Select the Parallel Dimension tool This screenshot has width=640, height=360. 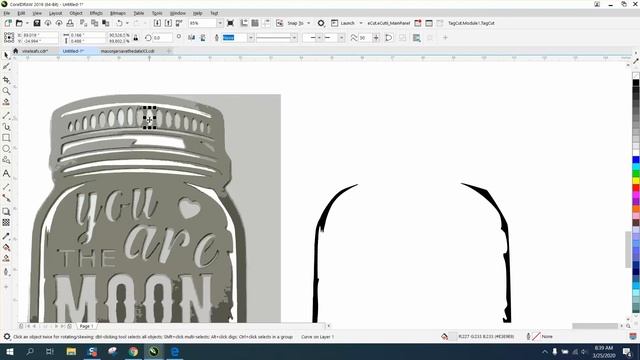pyautogui.click(x=6, y=187)
